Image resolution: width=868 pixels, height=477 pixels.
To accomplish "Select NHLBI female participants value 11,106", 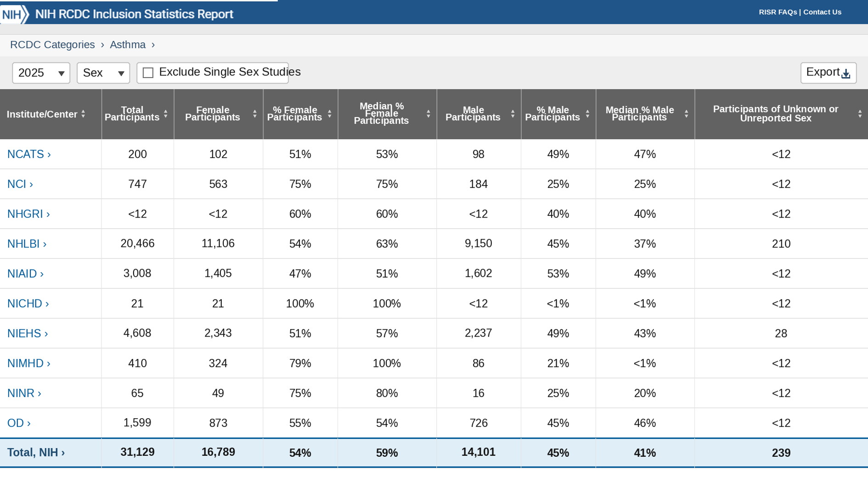I will (x=218, y=244).
